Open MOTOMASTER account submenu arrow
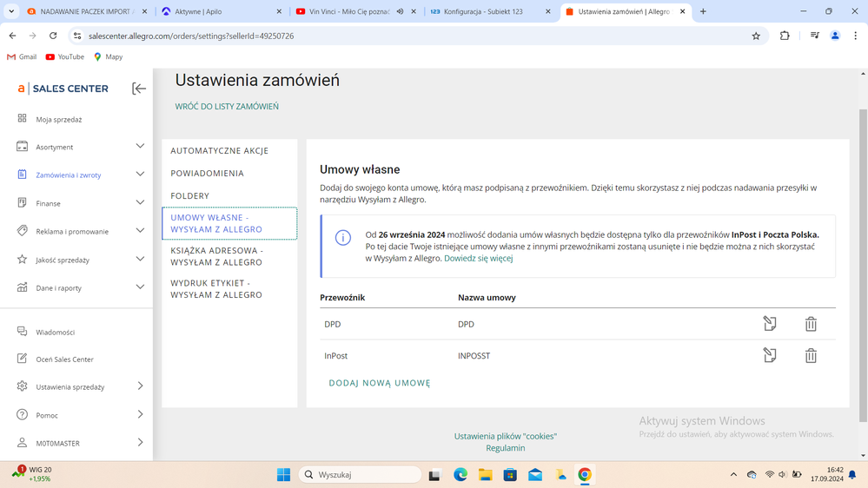Viewport: 868px width, 488px height. tap(140, 442)
